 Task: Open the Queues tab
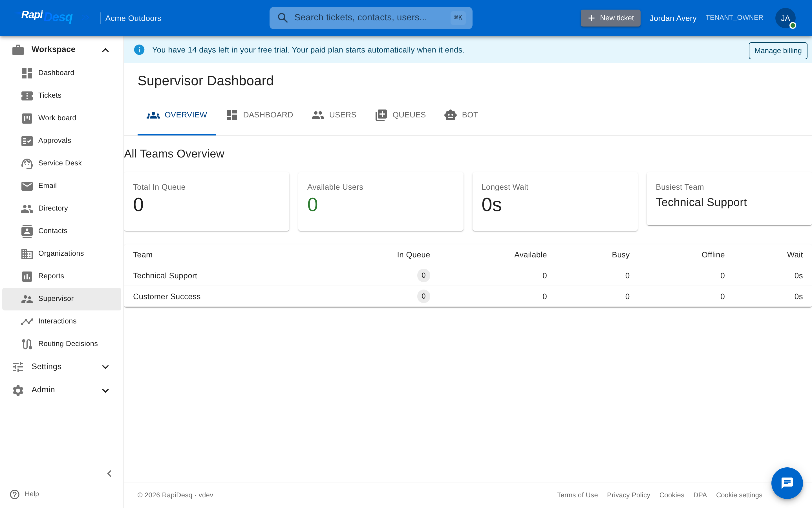(x=401, y=115)
